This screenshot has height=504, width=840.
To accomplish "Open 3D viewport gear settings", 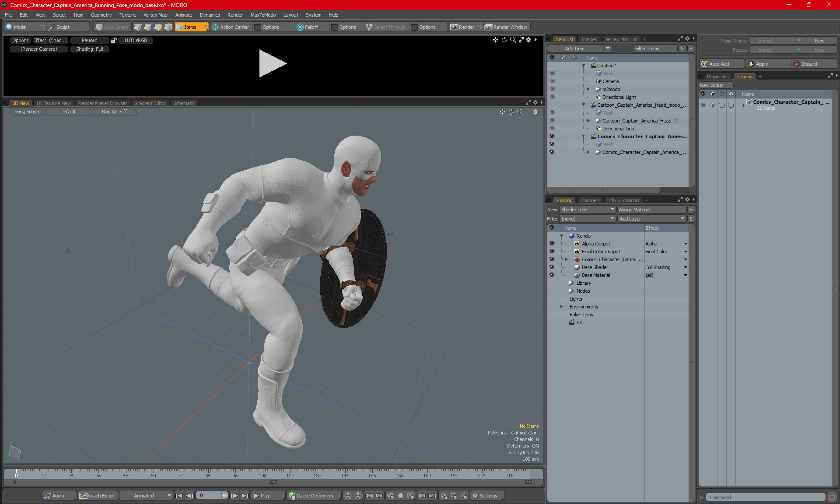I will tap(535, 112).
